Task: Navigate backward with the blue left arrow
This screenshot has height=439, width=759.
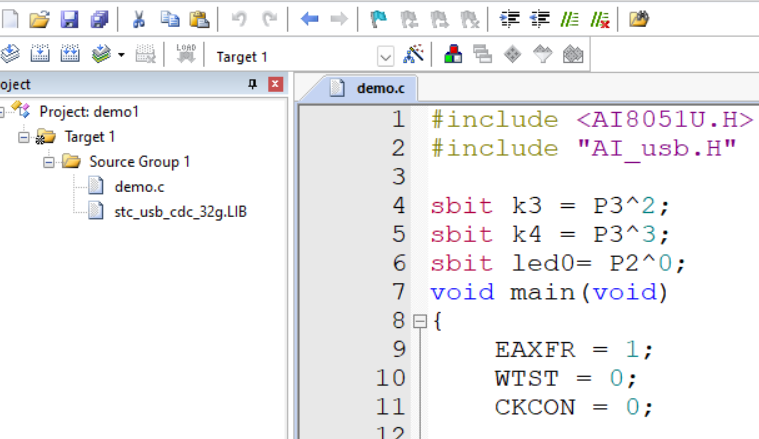Action: point(309,18)
